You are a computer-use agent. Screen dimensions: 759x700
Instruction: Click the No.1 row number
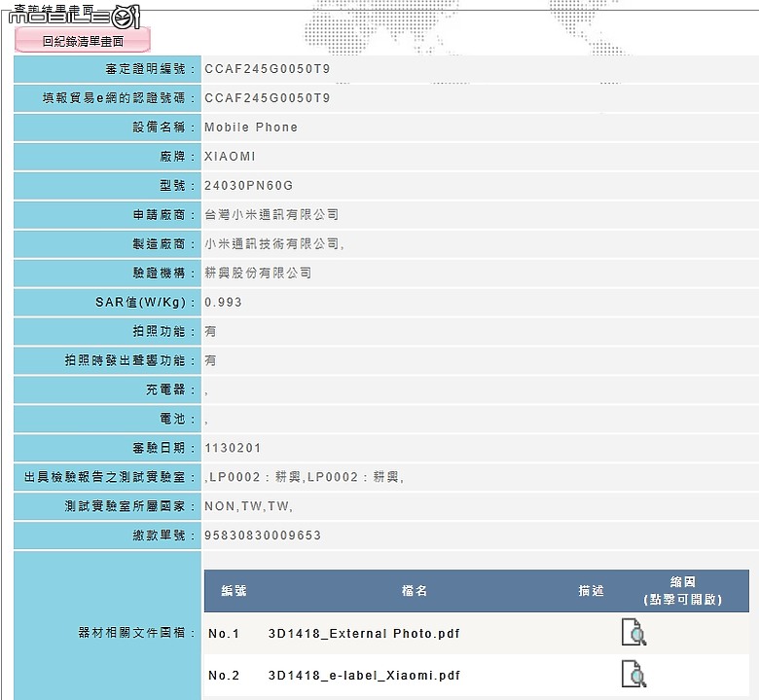coord(224,634)
